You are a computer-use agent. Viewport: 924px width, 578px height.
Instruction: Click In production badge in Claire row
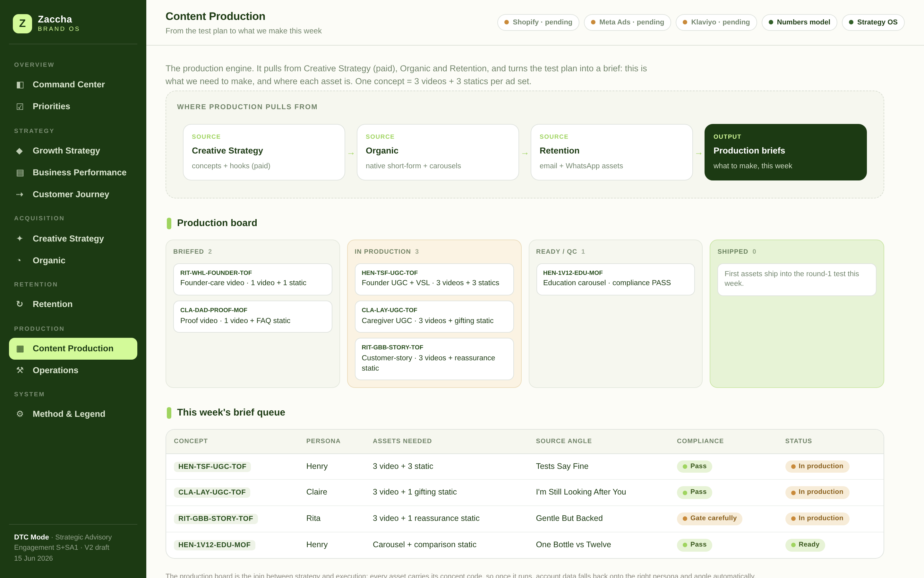click(x=817, y=492)
